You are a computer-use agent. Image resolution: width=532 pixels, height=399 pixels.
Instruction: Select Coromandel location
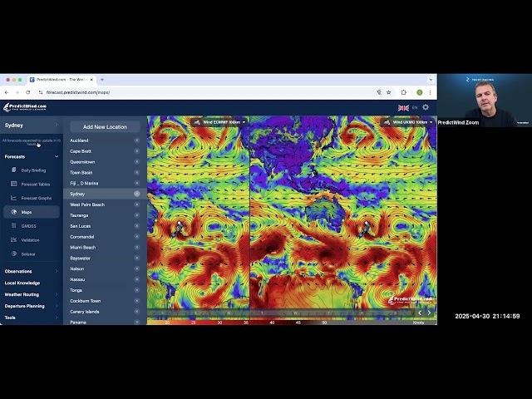tap(81, 237)
